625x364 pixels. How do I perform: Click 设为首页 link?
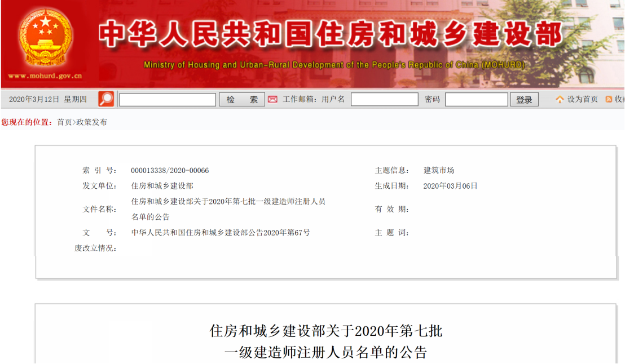point(582,99)
